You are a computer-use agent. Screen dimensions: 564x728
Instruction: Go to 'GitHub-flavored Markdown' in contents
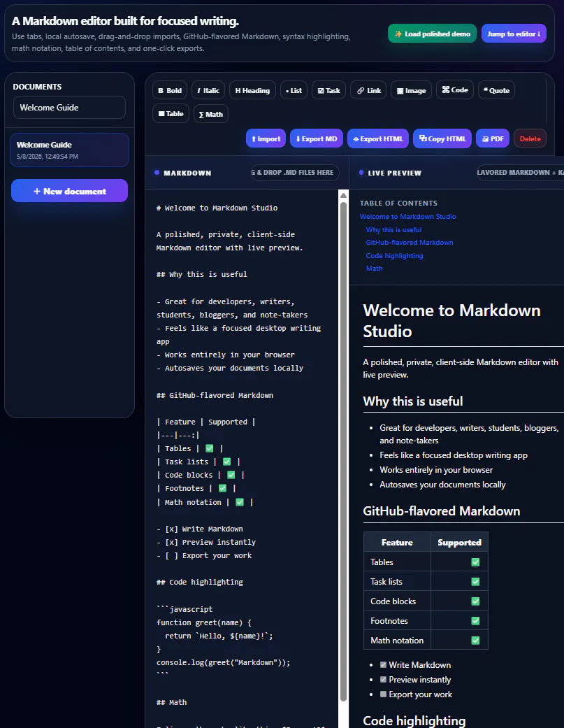click(x=410, y=243)
